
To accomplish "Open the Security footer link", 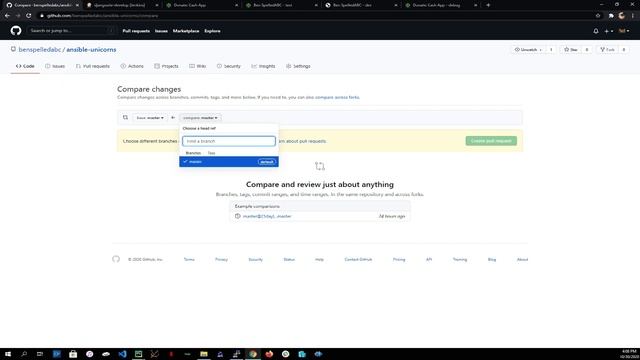I will click(x=256, y=260).
